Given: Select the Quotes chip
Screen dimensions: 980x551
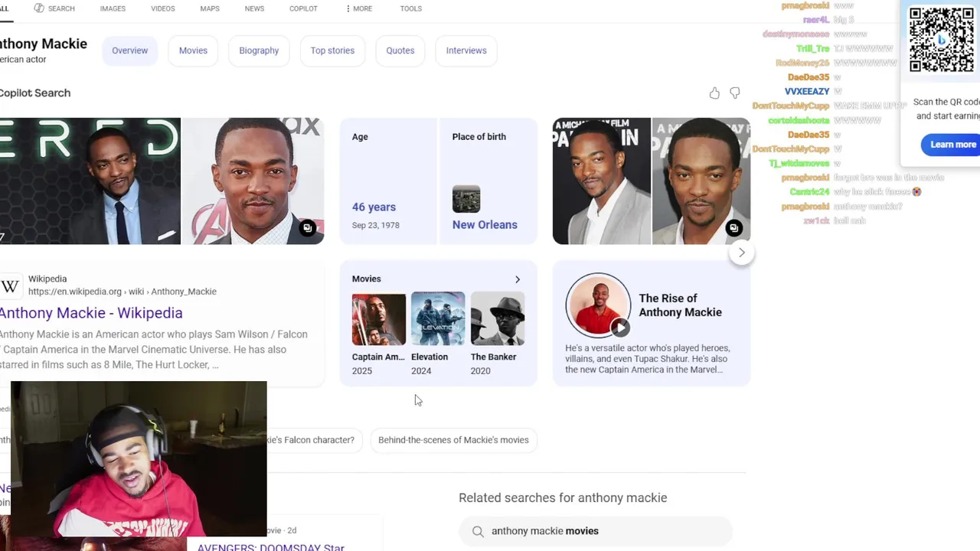Looking at the screenshot, I should pyautogui.click(x=400, y=51).
